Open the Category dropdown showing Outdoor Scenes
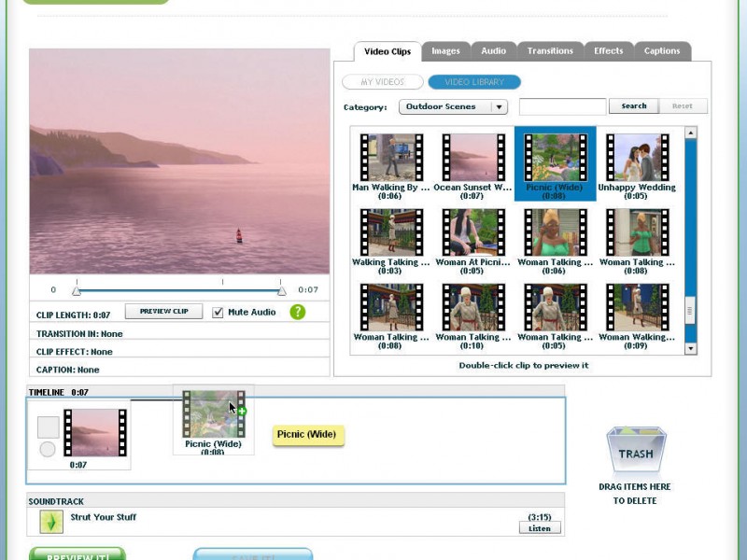Viewport: 747px width, 560px height. point(453,106)
